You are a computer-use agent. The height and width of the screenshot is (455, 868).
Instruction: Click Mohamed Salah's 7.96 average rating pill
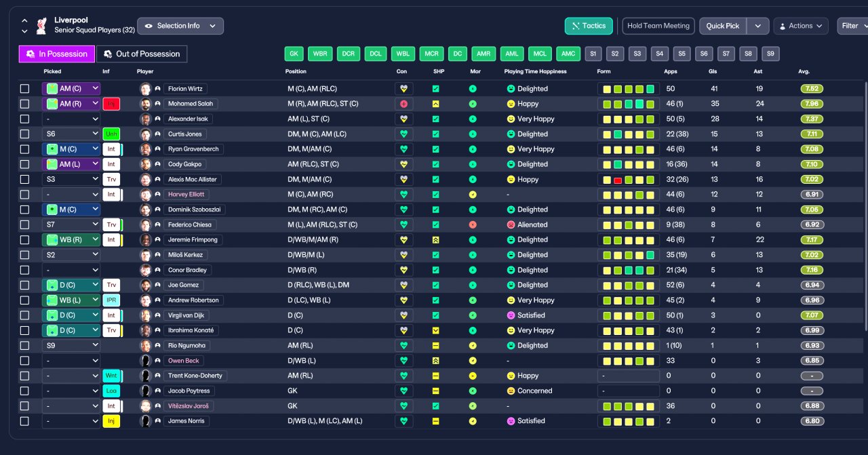812,104
